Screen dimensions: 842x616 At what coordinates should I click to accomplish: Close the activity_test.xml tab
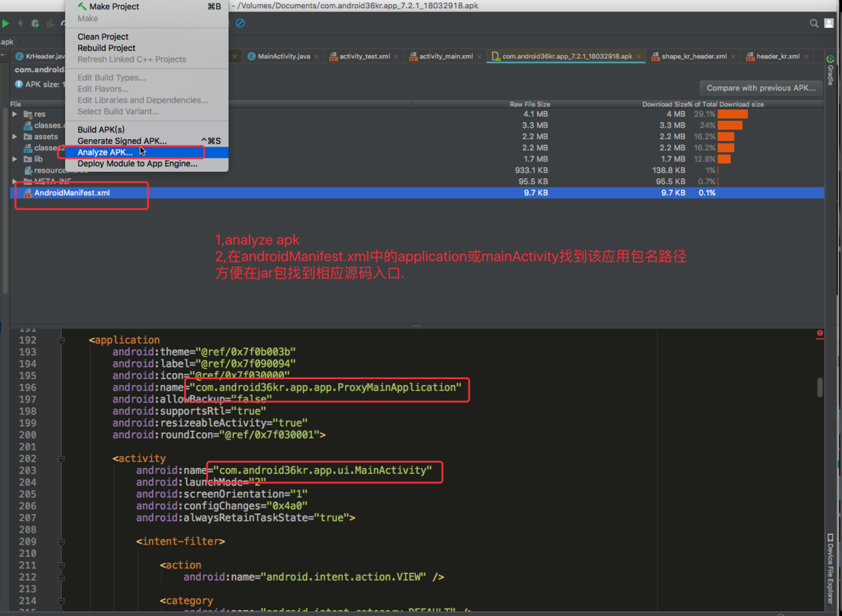coord(397,56)
